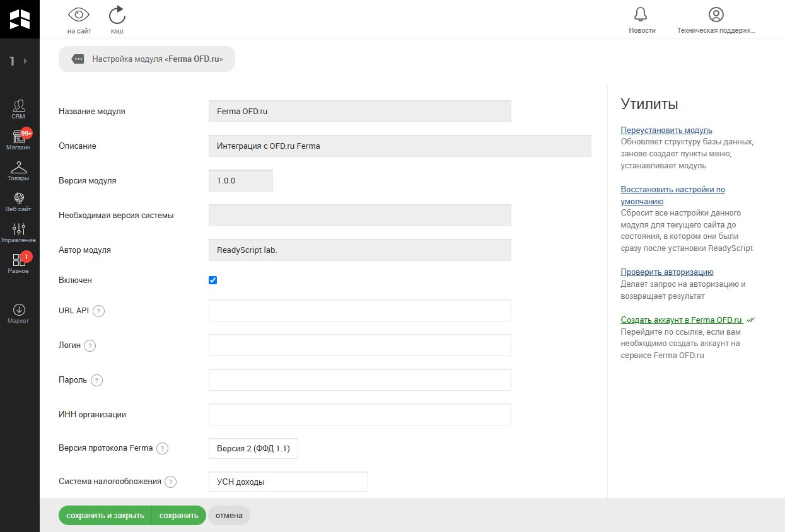
Task: Click the Настройка модуля Ferma OFD.ru breadcrumb
Action: 147,59
